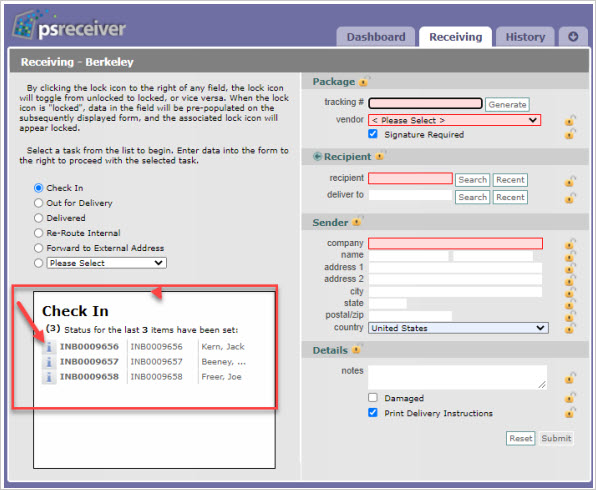Toggle the Package section lock icon
The image size is (596, 490).
pyautogui.click(x=364, y=81)
